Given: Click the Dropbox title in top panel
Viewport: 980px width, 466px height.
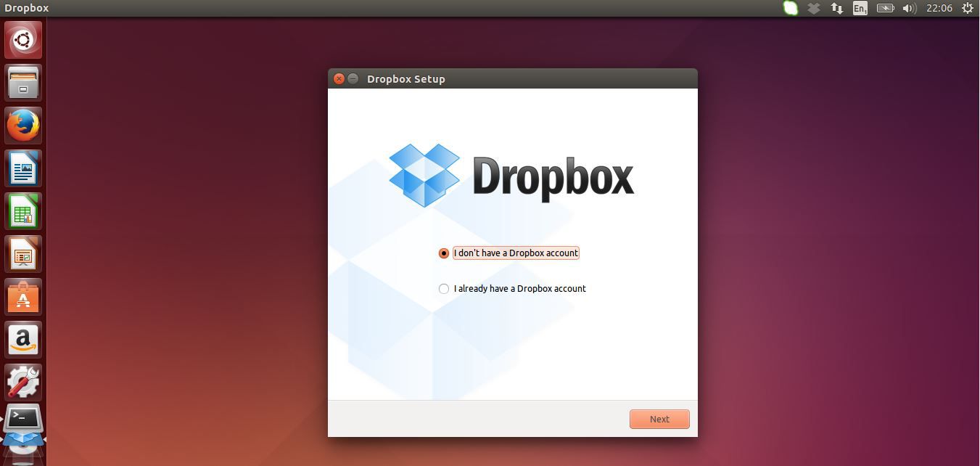Looking at the screenshot, I should 27,8.
